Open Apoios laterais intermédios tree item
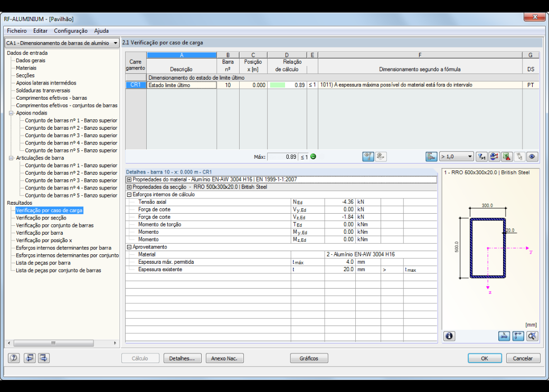The height and width of the screenshot is (392, 549). [x=46, y=83]
